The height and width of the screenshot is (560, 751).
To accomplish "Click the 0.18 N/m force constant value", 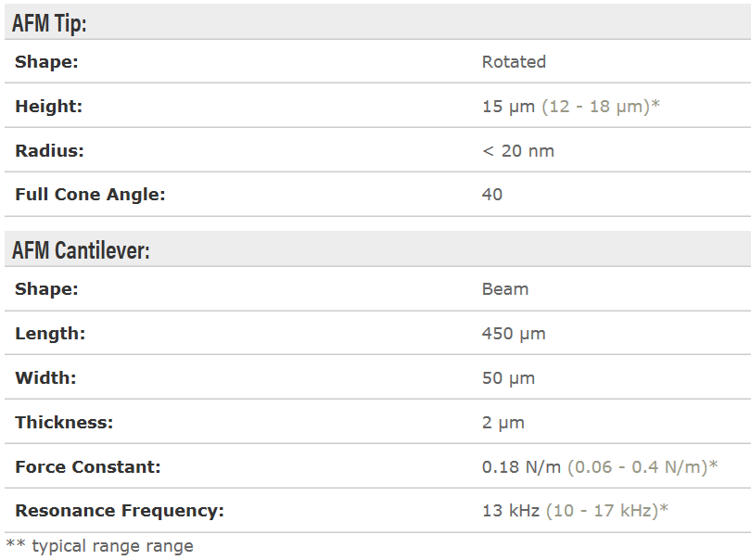I will (x=522, y=467).
